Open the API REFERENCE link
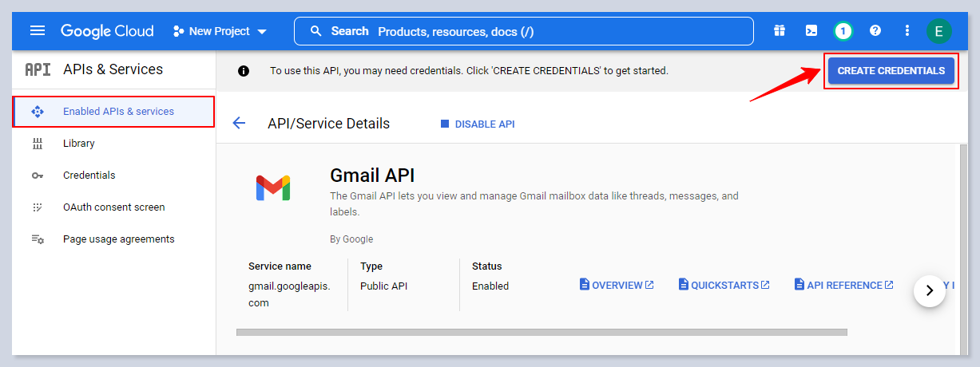 (x=844, y=286)
